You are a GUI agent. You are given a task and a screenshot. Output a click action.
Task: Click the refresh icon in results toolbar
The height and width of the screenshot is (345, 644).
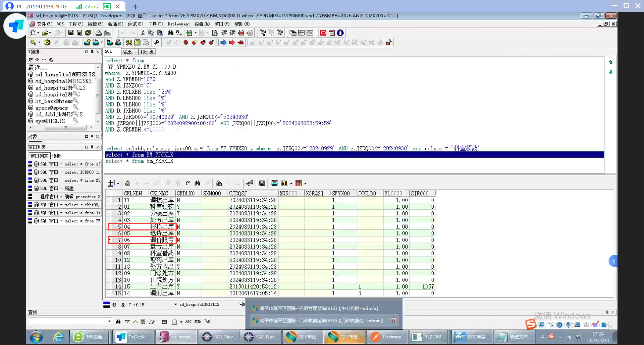(x=187, y=183)
